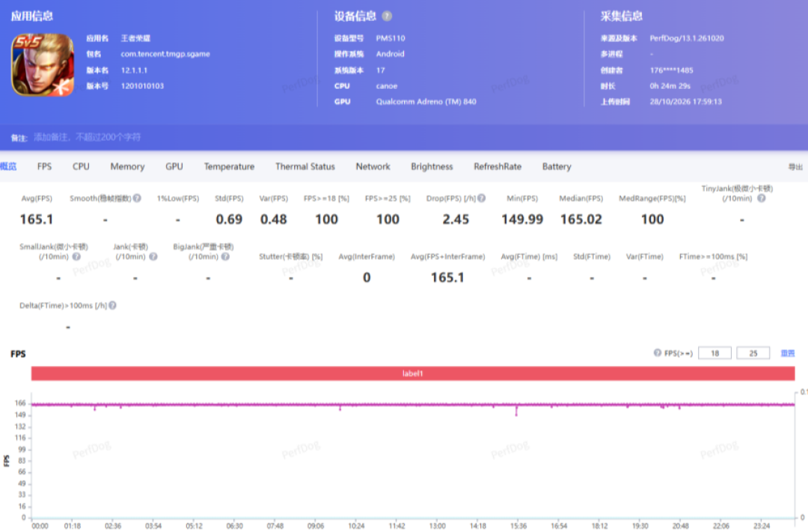Click the help icon beside Delta(FTime)>100ms

click(x=112, y=305)
